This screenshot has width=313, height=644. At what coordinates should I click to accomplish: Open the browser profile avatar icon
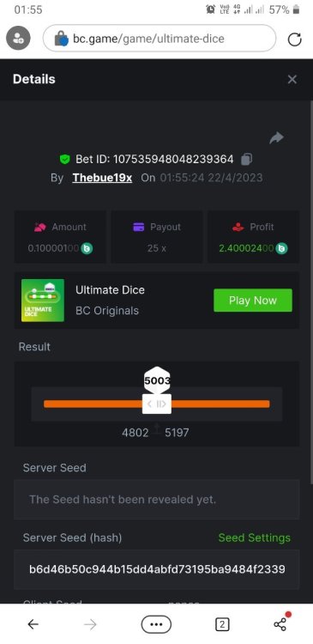tap(18, 39)
